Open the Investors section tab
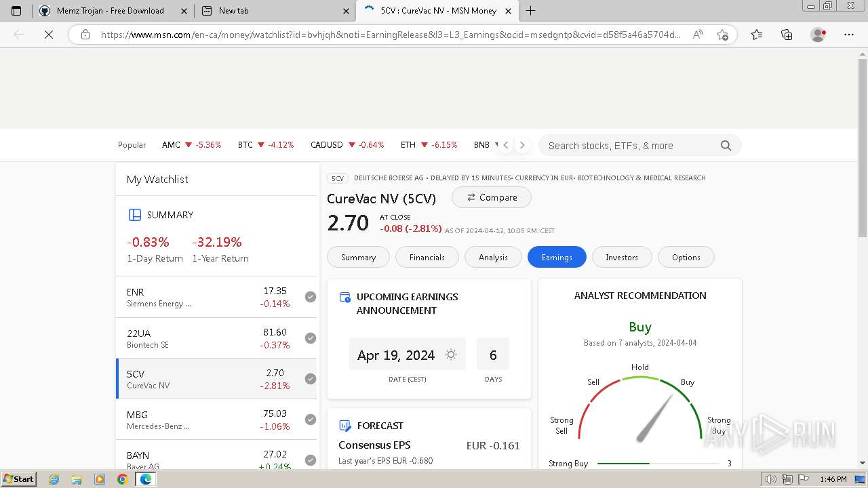 click(x=622, y=257)
